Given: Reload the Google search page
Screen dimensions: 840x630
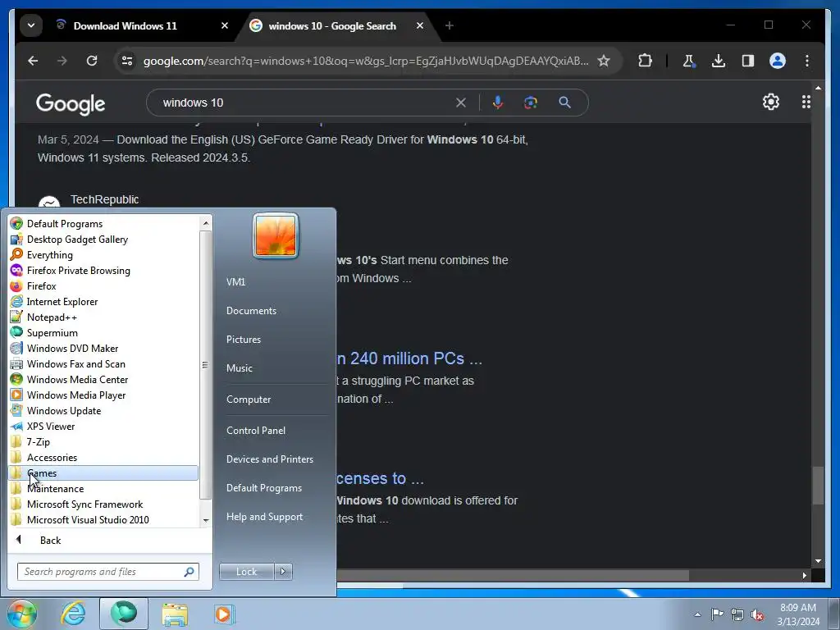Looking at the screenshot, I should click(92, 61).
